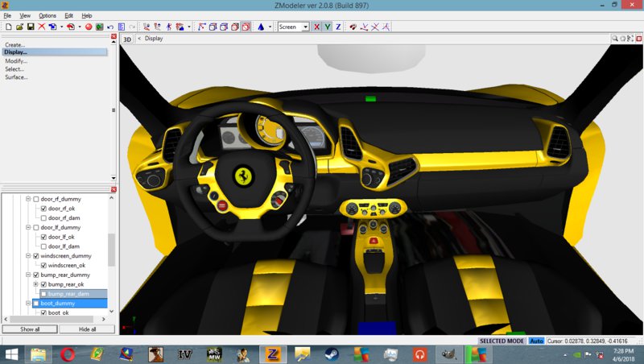Uncheck the door_lf_ok checkbox
The image size is (644, 364).
43,237
